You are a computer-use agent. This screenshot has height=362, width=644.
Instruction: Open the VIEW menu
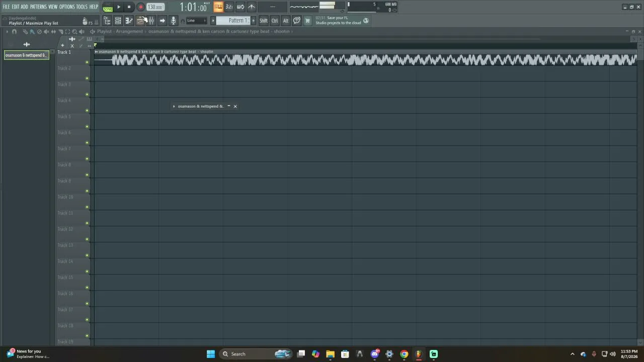click(x=53, y=7)
